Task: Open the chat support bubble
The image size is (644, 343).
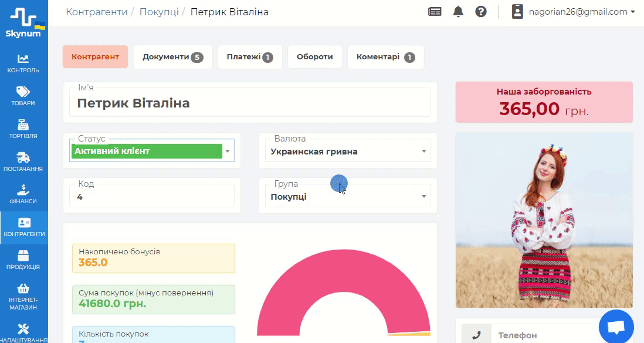Action: (x=616, y=327)
